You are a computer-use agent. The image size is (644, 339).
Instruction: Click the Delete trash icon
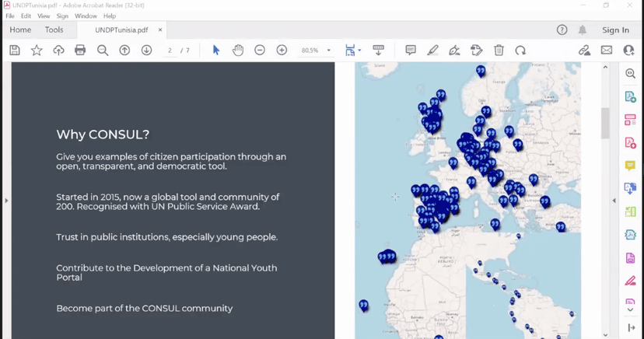point(499,51)
